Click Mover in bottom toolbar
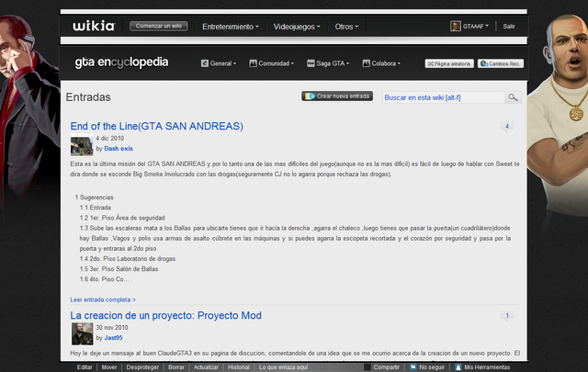This screenshot has height=372, width=588. [109, 367]
